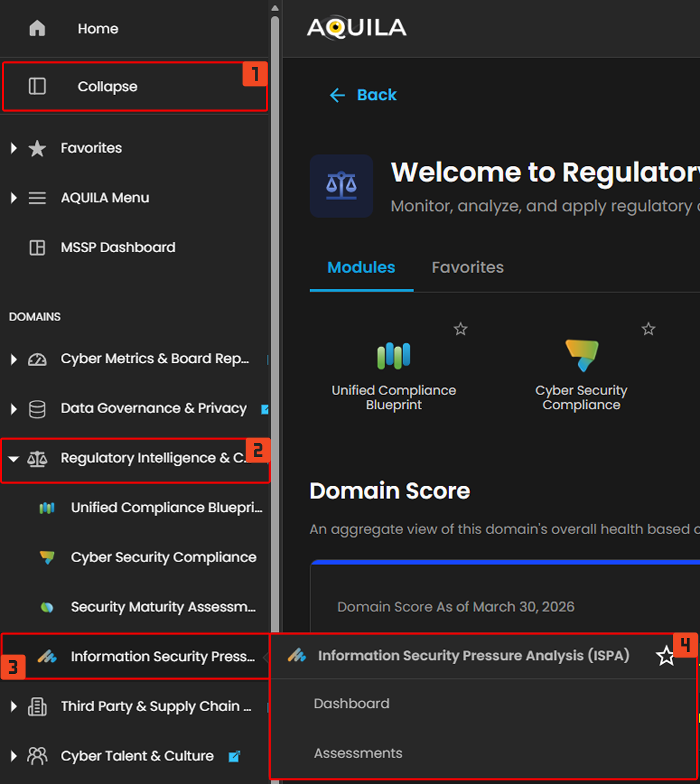Favorite the Unified Compliance Blueprint module star
Viewport: 700px width, 784px height.
pyautogui.click(x=461, y=329)
